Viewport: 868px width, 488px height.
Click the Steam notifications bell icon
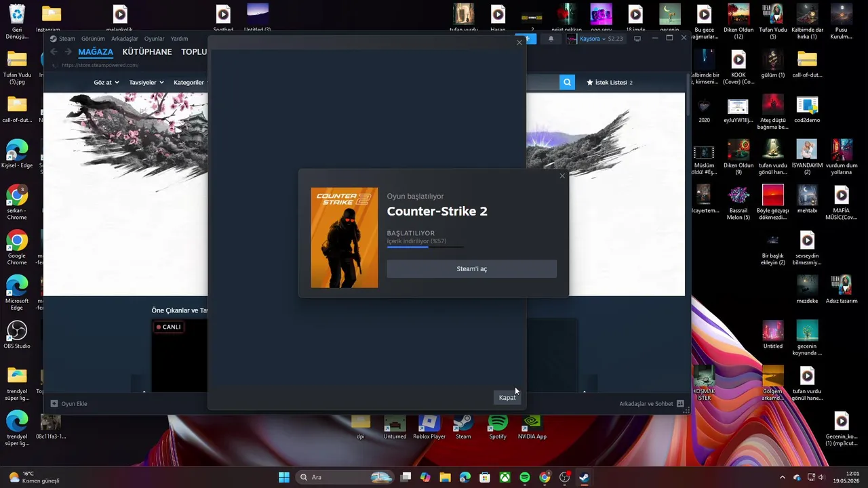(x=551, y=39)
